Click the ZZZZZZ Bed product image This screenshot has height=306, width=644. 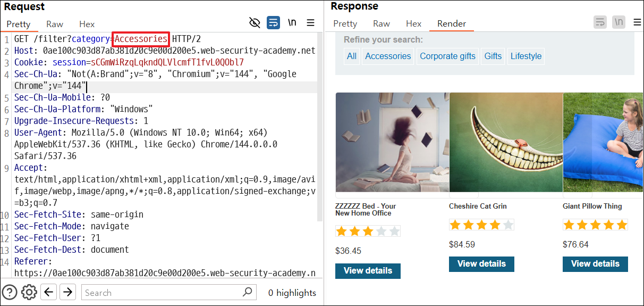pos(392,142)
